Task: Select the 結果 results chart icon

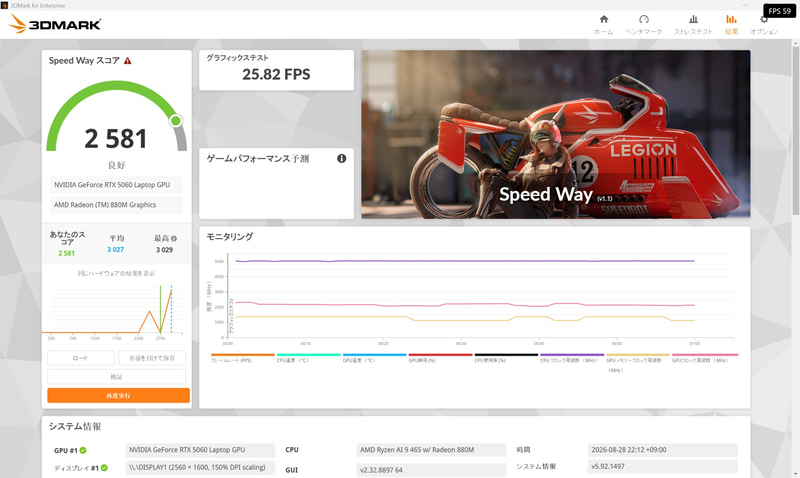Action: (731, 19)
